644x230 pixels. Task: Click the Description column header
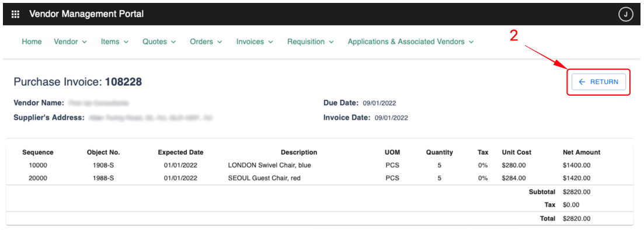click(299, 152)
